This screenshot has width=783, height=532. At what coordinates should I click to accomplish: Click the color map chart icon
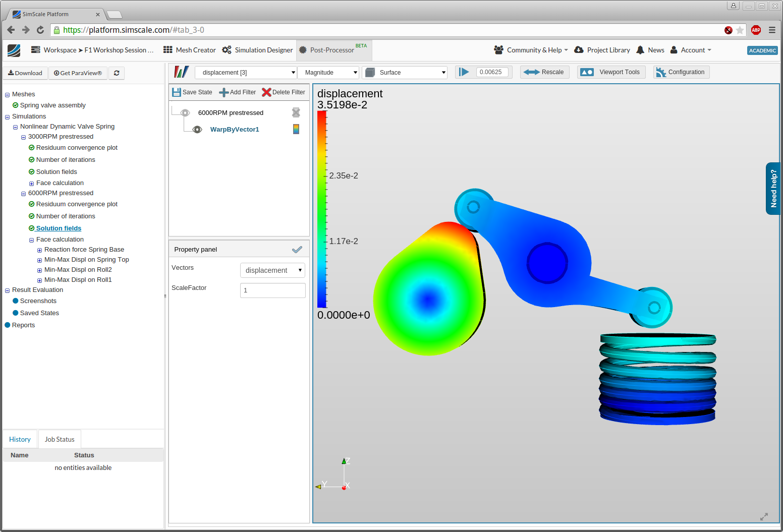tap(181, 72)
